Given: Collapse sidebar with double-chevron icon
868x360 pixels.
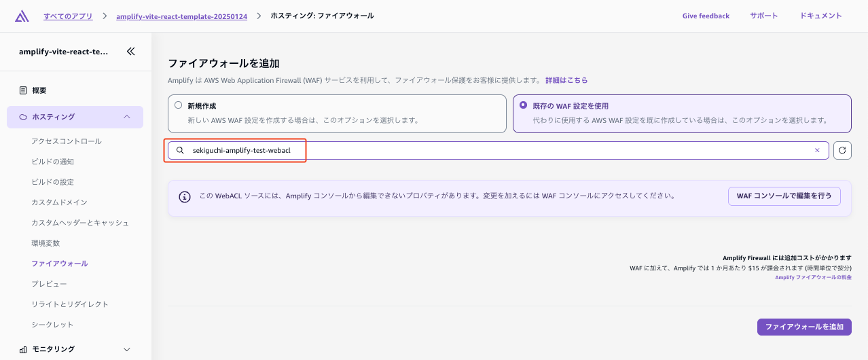Looking at the screenshot, I should click(130, 51).
